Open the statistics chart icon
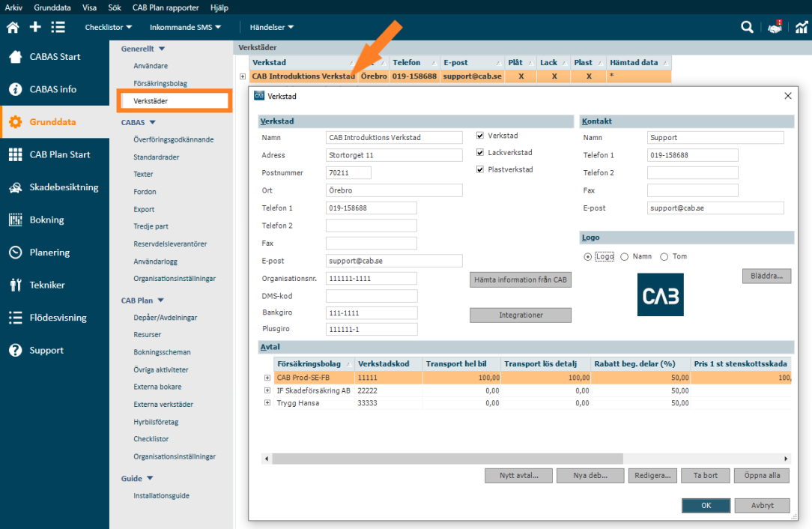Image resolution: width=812 pixels, height=529 pixels. tap(801, 28)
